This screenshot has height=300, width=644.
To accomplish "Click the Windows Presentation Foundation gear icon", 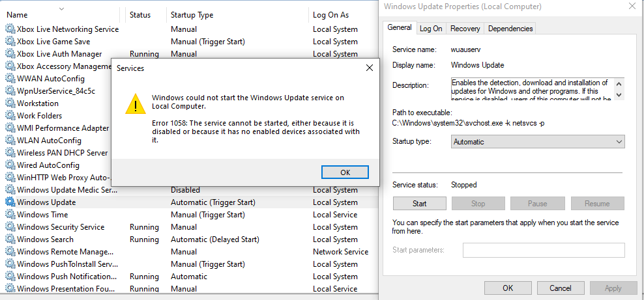I will 9,288.
